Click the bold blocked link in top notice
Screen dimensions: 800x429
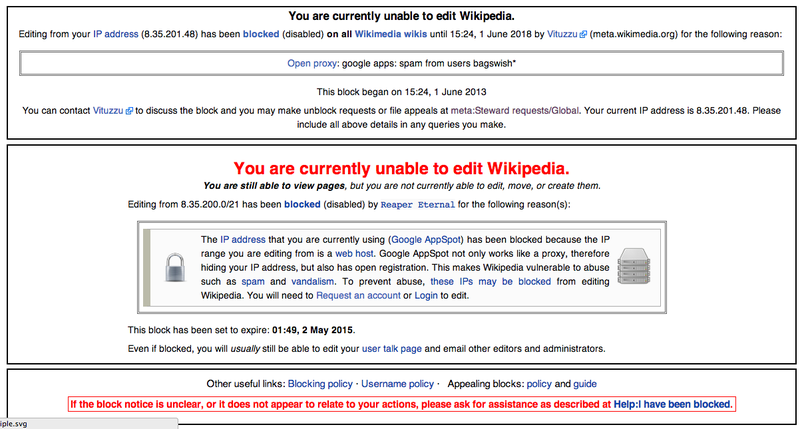(x=261, y=34)
